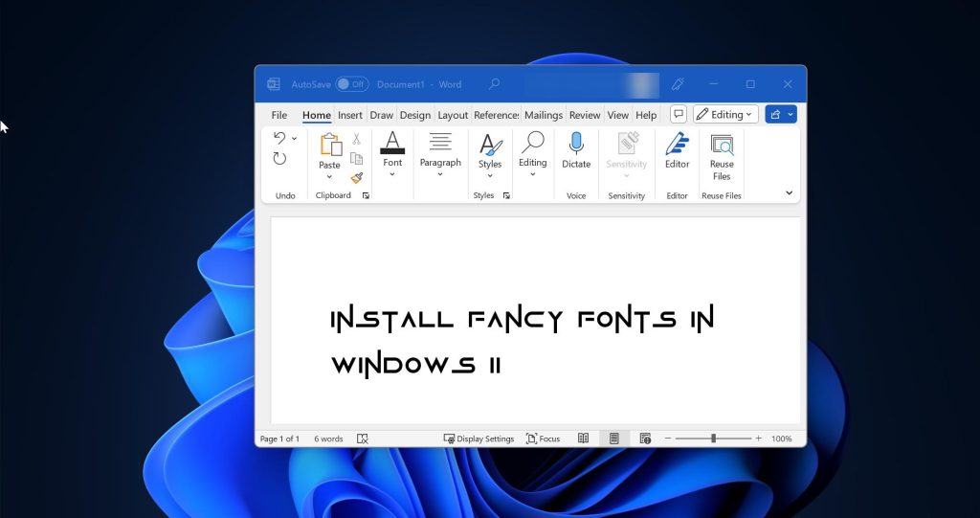Click the Redo icon
The width and height of the screenshot is (980, 518).
[279, 159]
